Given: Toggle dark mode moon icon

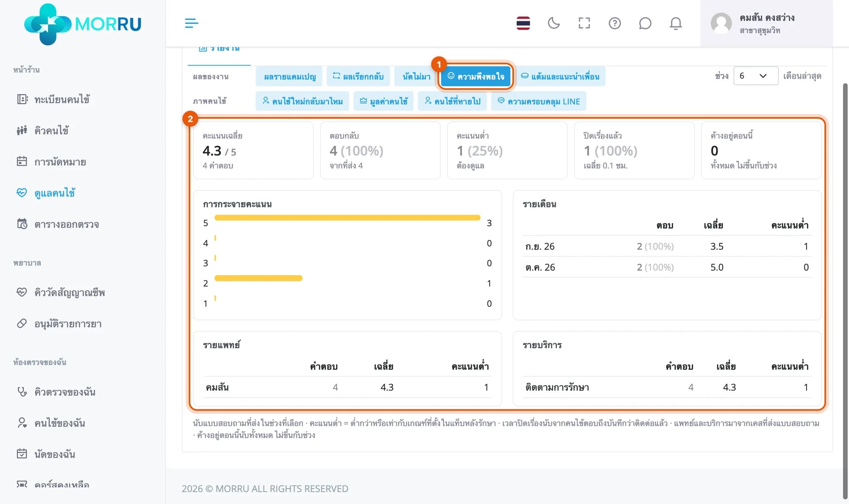Looking at the screenshot, I should (x=554, y=23).
